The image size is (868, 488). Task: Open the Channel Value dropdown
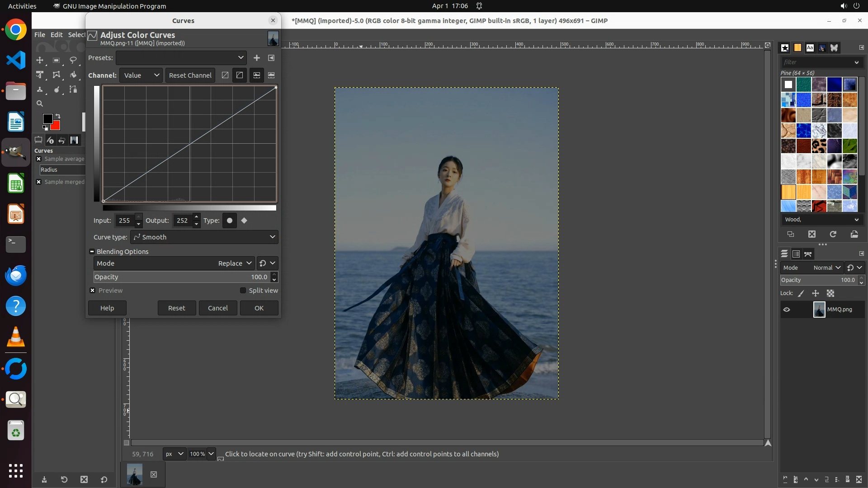[x=141, y=75]
